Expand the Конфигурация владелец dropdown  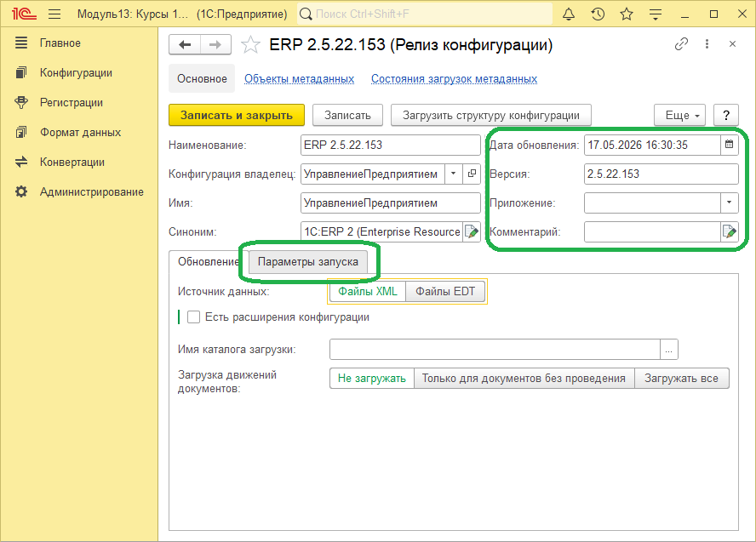(x=453, y=174)
